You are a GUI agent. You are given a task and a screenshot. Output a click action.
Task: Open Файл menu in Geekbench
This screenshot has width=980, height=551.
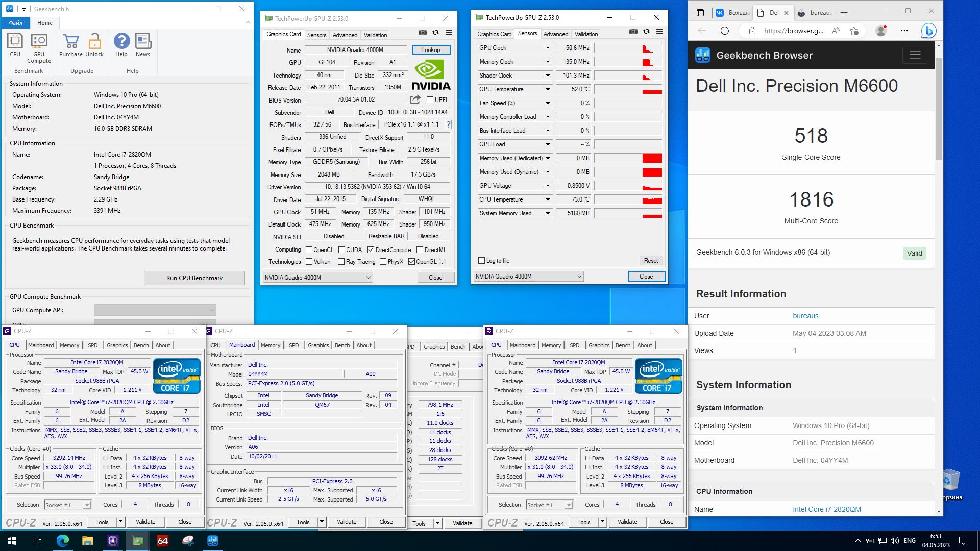(15, 23)
